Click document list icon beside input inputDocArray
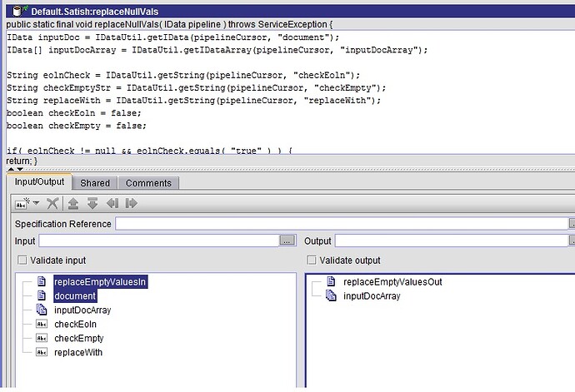The height and width of the screenshot is (392, 575). point(42,310)
